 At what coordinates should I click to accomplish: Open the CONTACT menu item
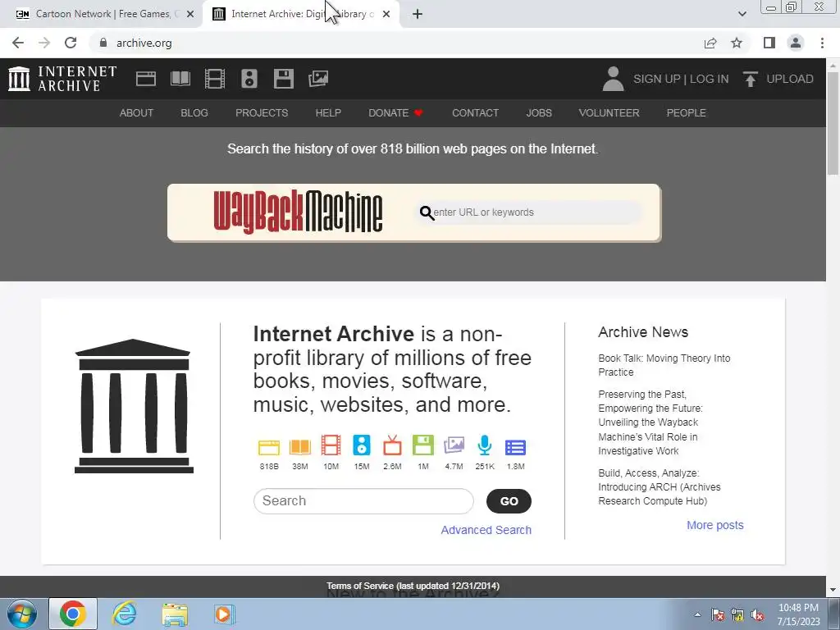(x=475, y=113)
